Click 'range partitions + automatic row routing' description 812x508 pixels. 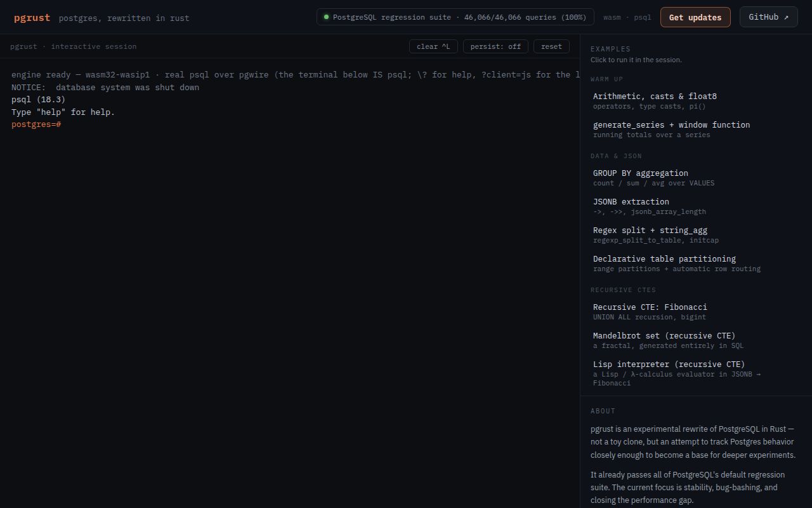[677, 269]
